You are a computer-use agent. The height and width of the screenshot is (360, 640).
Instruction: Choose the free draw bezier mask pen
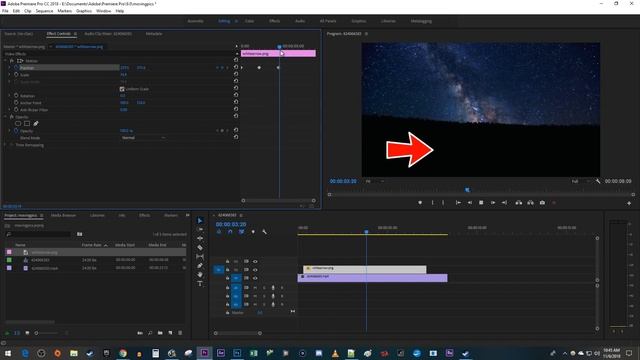click(x=36, y=123)
